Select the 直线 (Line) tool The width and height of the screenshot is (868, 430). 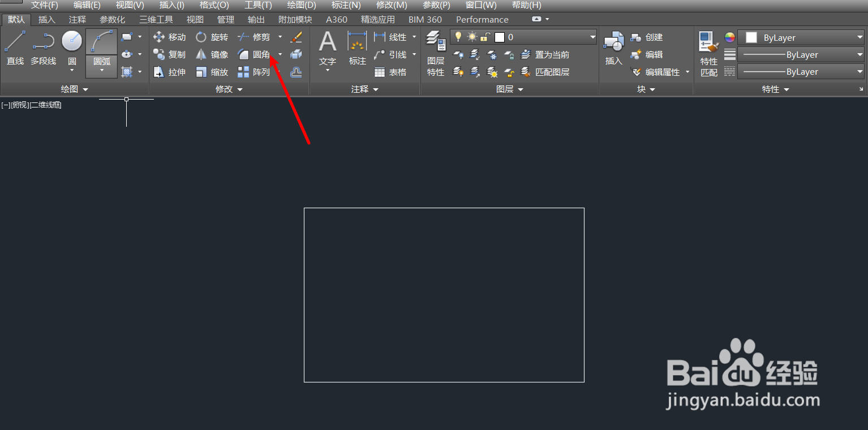[15, 49]
